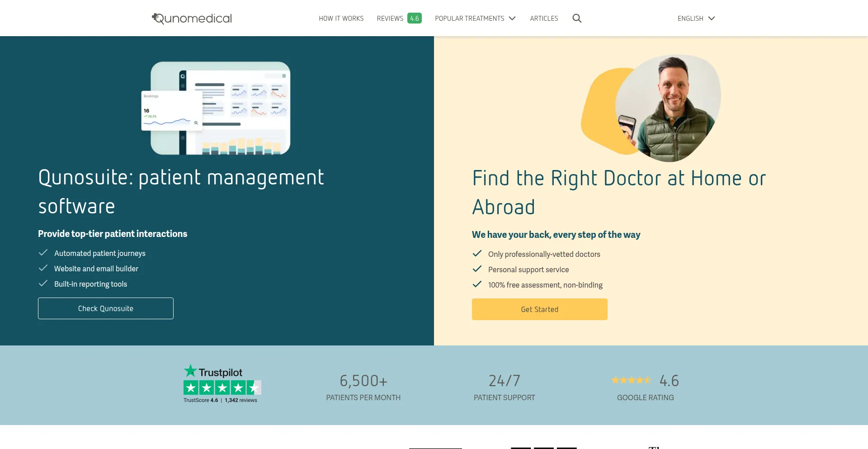Screen dimensions: 868x449
Task: Click the Qunomedical logo
Action: coord(192,18)
